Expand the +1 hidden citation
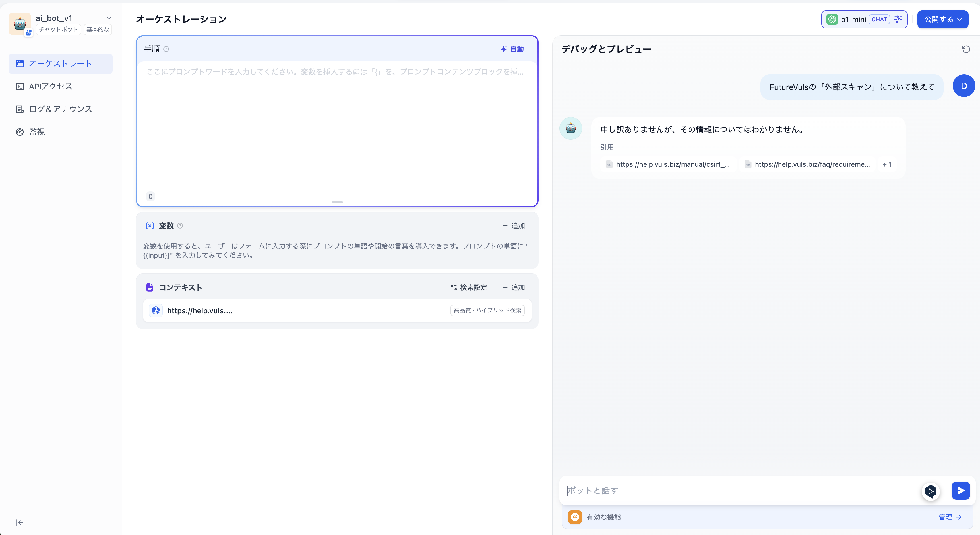The image size is (980, 535). 887,164
